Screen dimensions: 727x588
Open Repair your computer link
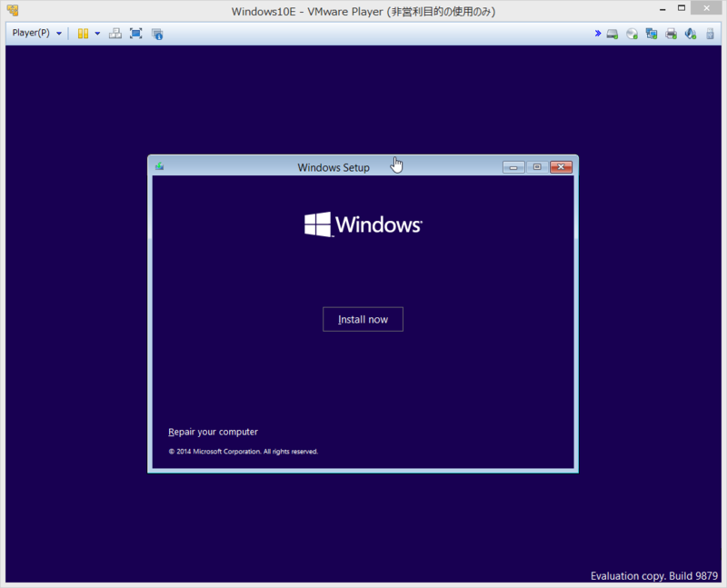coord(213,432)
